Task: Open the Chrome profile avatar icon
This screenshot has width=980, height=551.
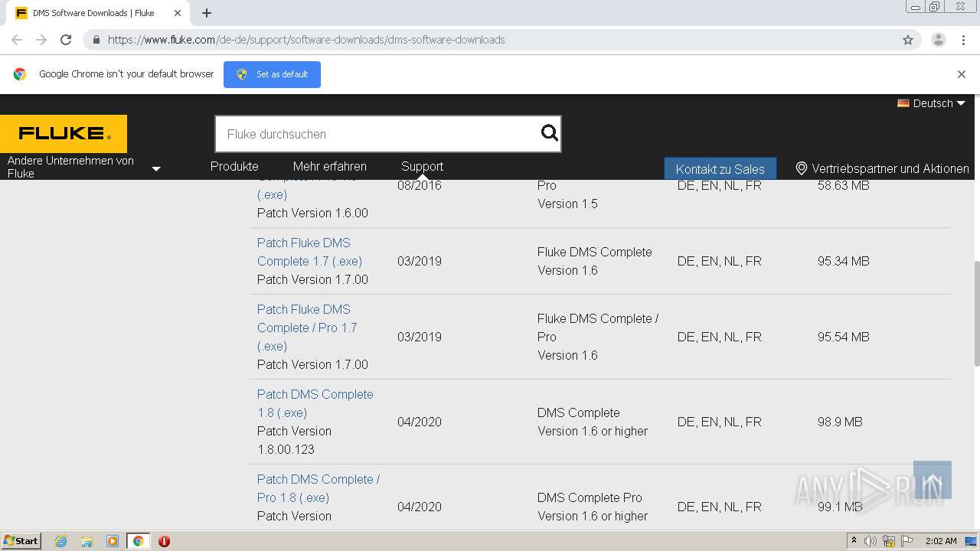Action: [939, 40]
